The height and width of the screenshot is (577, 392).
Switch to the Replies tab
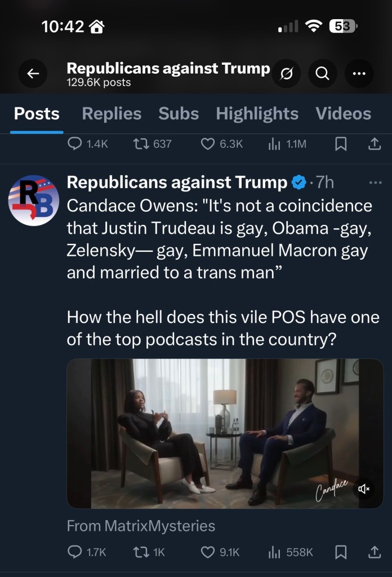112,114
